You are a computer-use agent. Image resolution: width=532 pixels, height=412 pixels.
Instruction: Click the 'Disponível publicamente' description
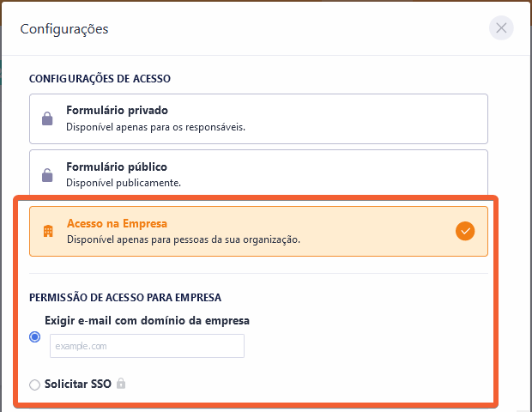(x=124, y=183)
